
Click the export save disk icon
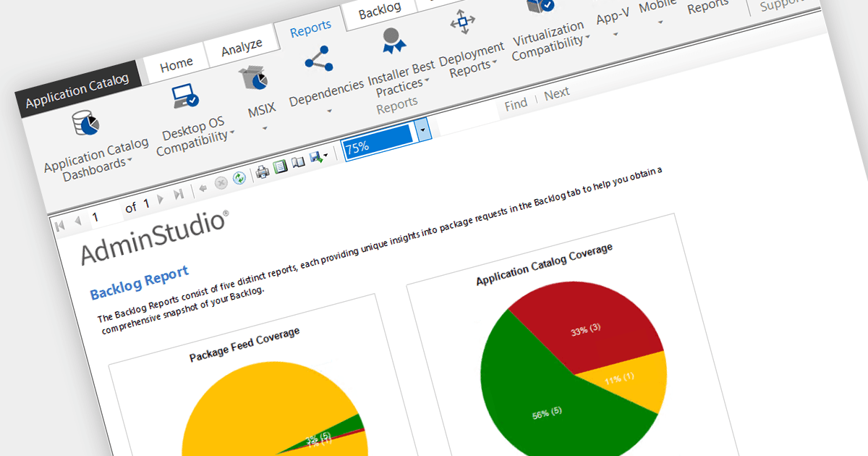(315, 159)
